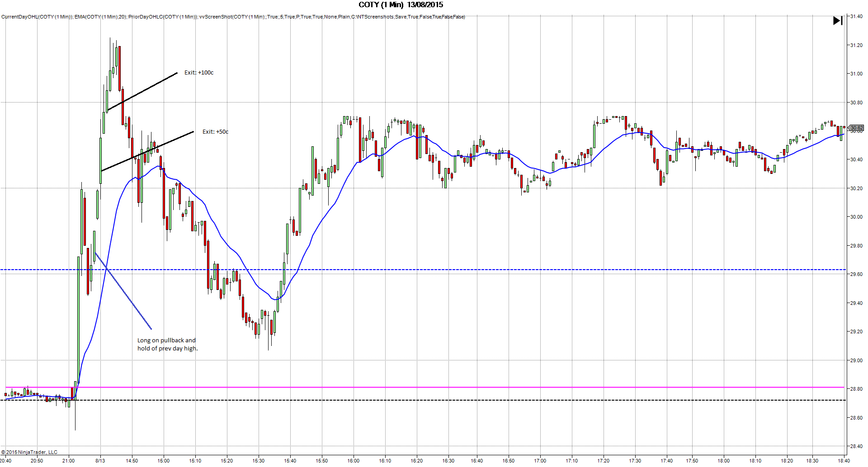Click the 28.40 price axis label
Viewport: 868px width, 467px height.
pyautogui.click(x=856, y=446)
